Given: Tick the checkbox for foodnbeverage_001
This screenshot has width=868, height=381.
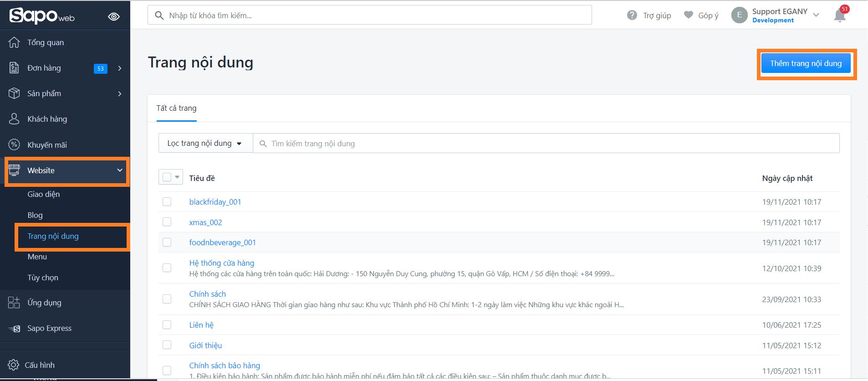Looking at the screenshot, I should coord(167,242).
